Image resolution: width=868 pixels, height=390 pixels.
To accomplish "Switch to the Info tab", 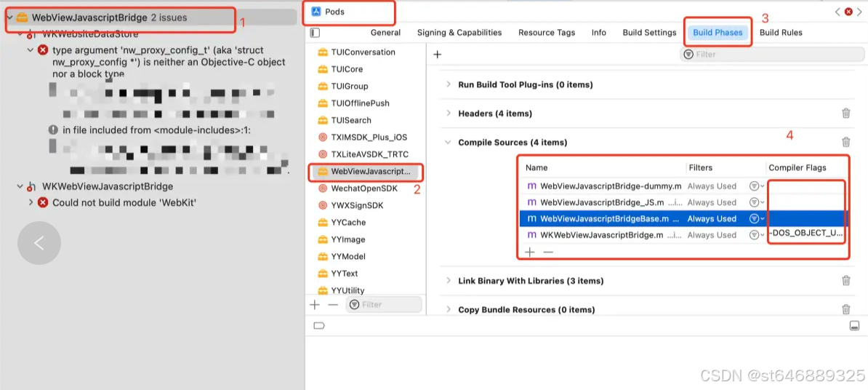I will pos(598,33).
